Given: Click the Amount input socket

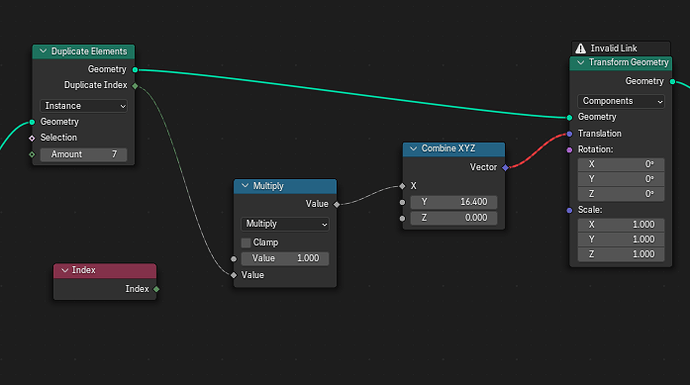Looking at the screenshot, I should [32, 154].
